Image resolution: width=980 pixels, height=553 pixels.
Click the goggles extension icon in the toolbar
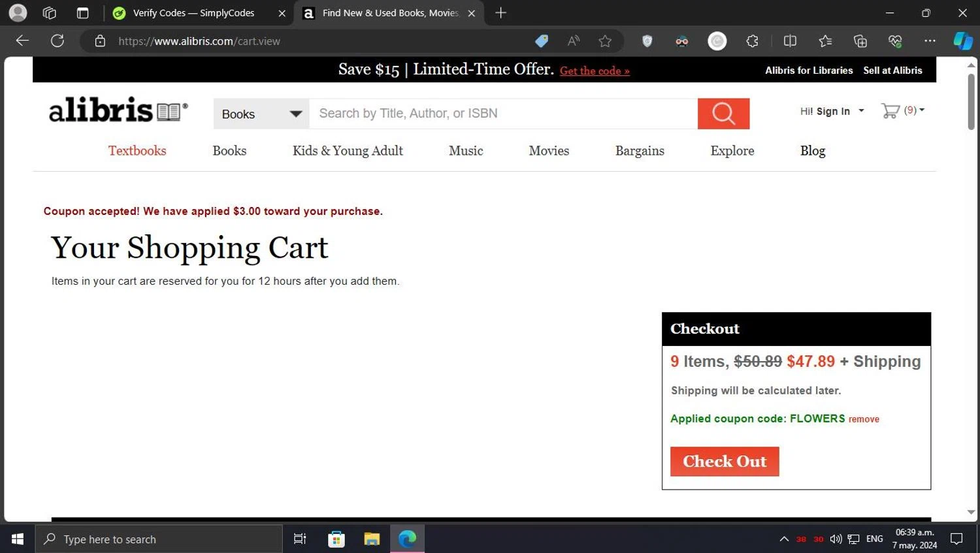682,41
